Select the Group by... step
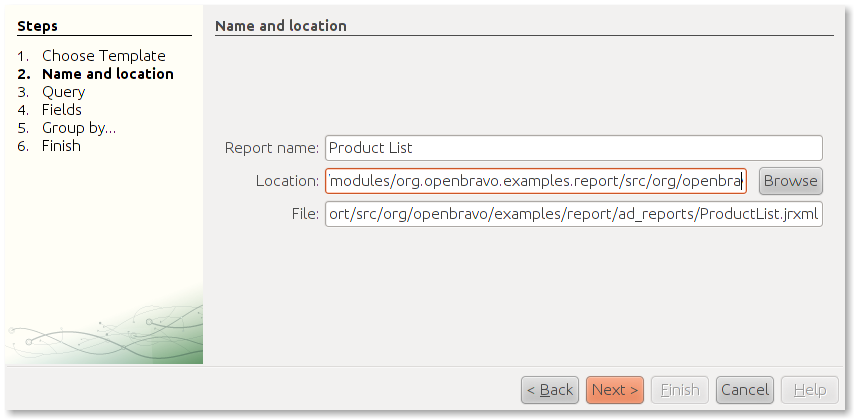 click(78, 128)
